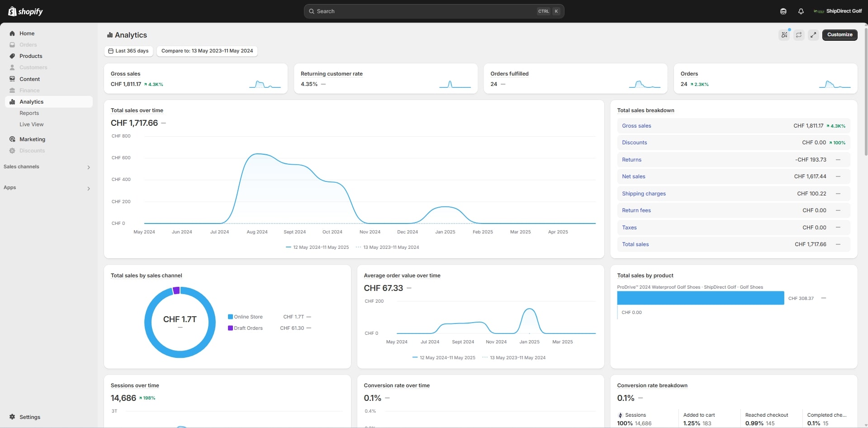Click the party popper celebration icon
The width and height of the screenshot is (868, 428).
784,35
